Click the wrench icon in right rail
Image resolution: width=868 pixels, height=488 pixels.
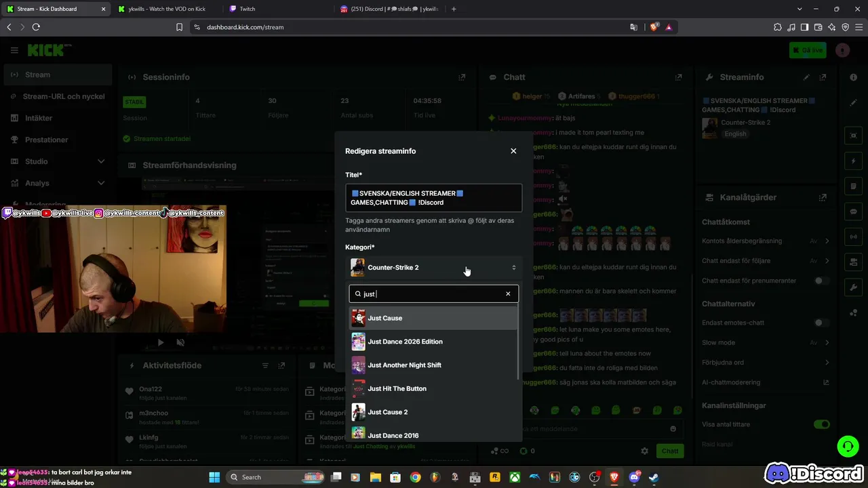click(x=853, y=287)
